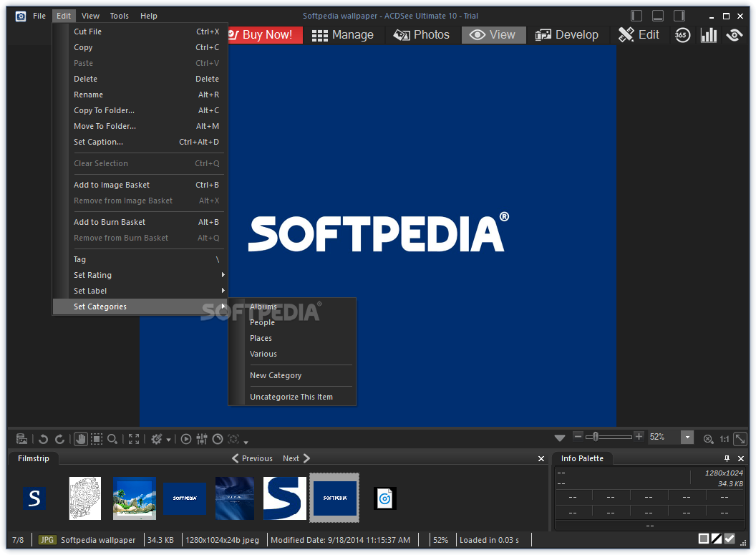
Task: Click the Buy Now! button
Action: [x=265, y=35]
